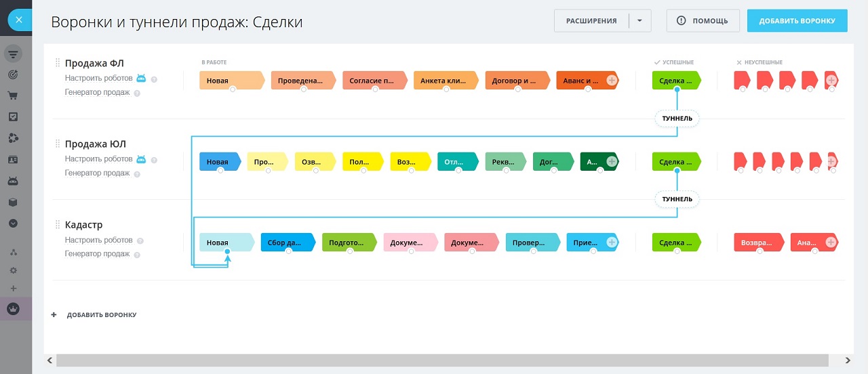Open the tasks checkmark icon in the sidebar
The width and height of the screenshot is (868, 374).
click(13, 117)
